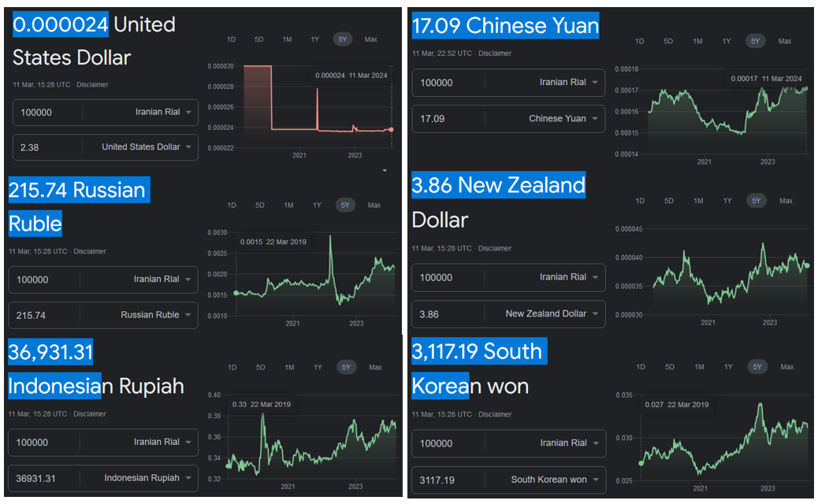This screenshot has height=504, width=829.
Task: Click the 100000 amount field in Yuan panel
Action: [445, 82]
